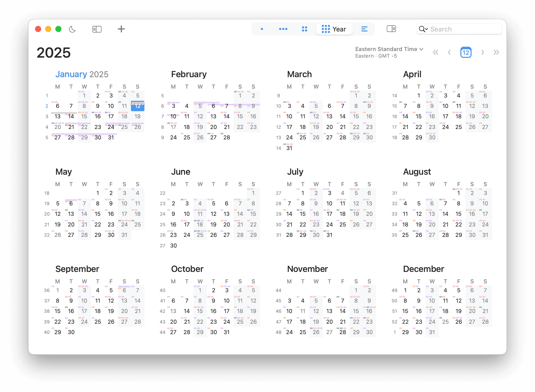This screenshot has width=535, height=392.
Task: Select August 15 date
Action: 459,214
